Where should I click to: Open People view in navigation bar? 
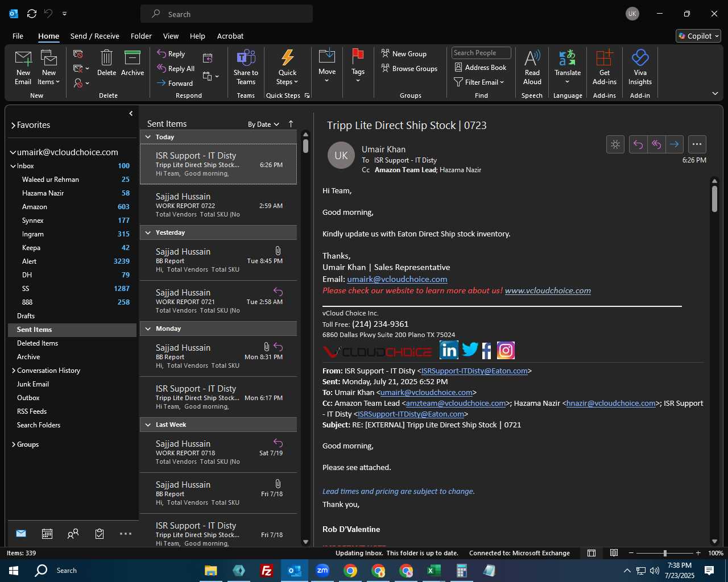(x=73, y=534)
